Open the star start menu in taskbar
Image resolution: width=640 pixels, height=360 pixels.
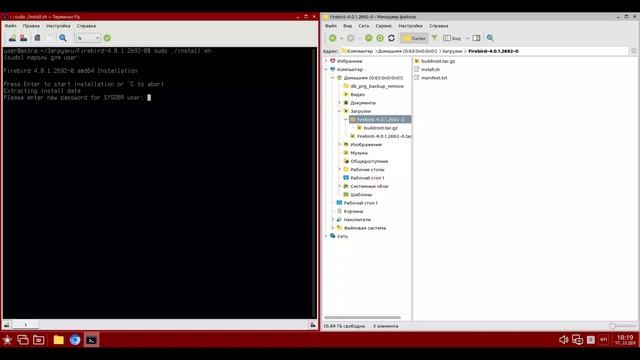click(7, 340)
